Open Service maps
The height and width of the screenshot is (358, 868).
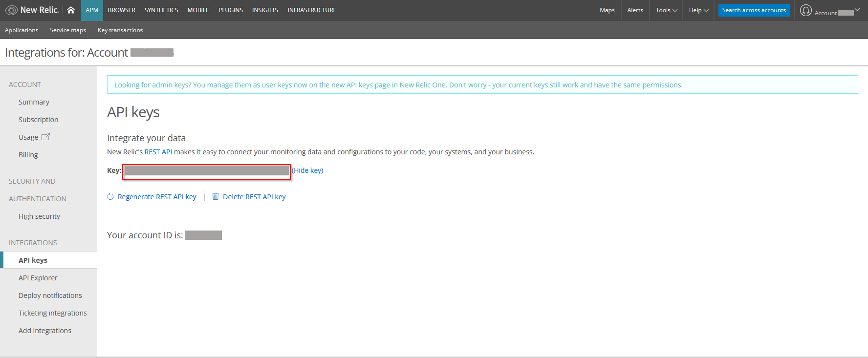coord(68,30)
